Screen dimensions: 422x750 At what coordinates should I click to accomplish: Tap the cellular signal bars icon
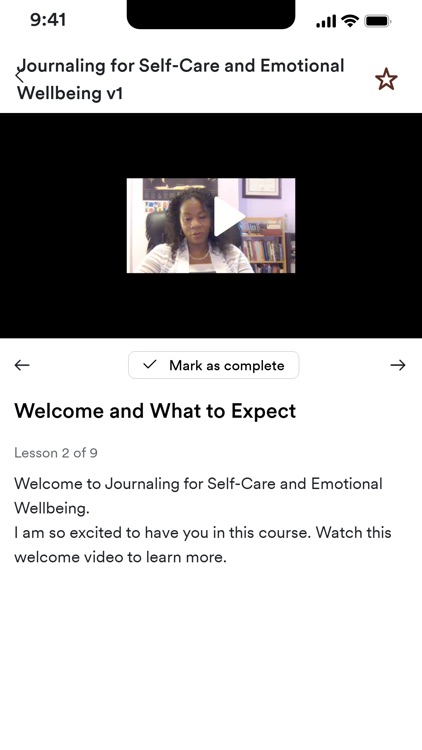pos(326,21)
